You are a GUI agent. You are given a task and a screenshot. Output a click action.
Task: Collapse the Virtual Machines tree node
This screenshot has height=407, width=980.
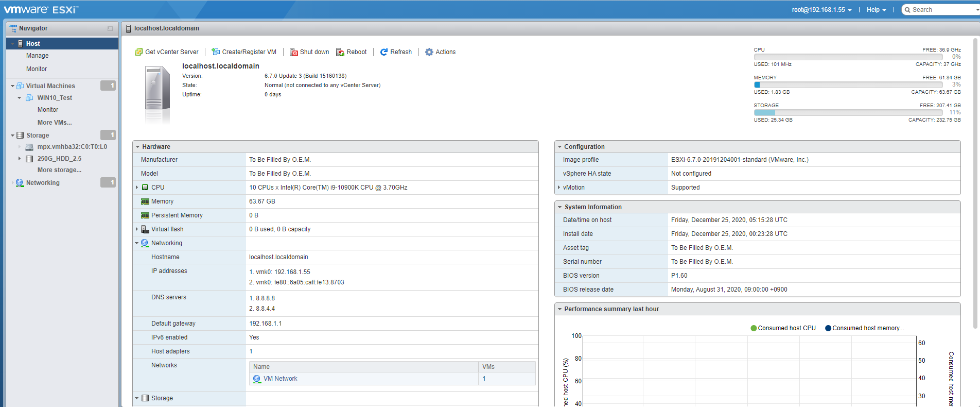pyautogui.click(x=12, y=86)
